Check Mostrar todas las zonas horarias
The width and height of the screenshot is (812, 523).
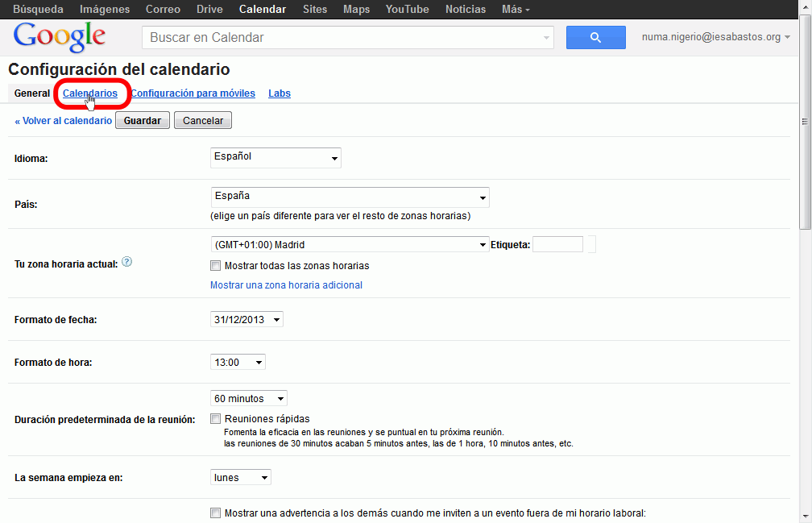pos(215,266)
